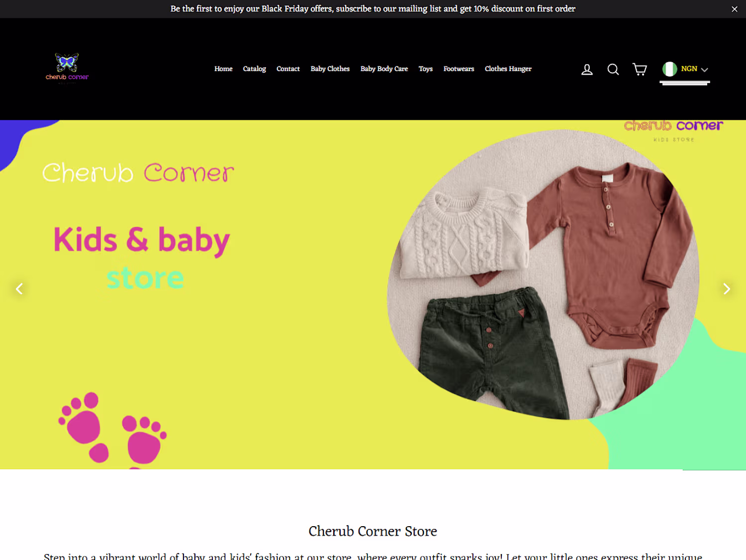
Task: Dismiss the Black Friday announcement banner
Action: click(735, 9)
